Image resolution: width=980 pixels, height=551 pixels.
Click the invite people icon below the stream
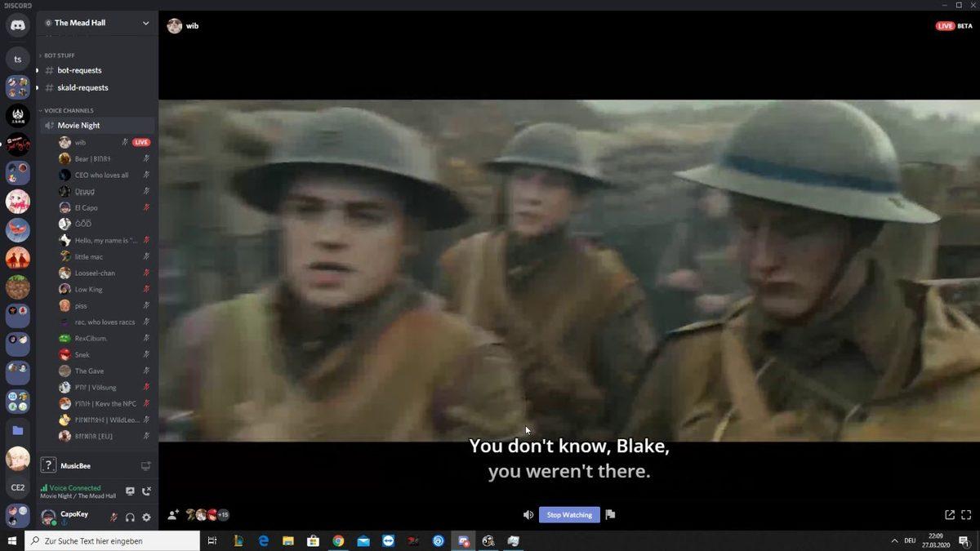(173, 515)
